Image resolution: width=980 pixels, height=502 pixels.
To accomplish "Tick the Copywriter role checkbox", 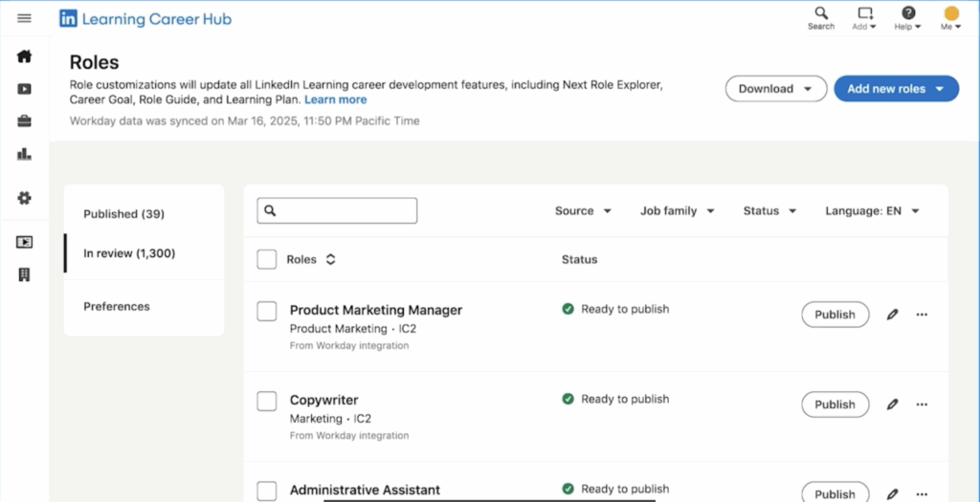I will click(x=267, y=401).
